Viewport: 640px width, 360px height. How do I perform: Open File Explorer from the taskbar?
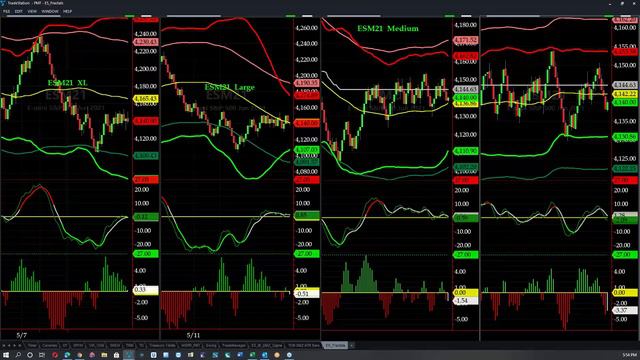point(104,355)
